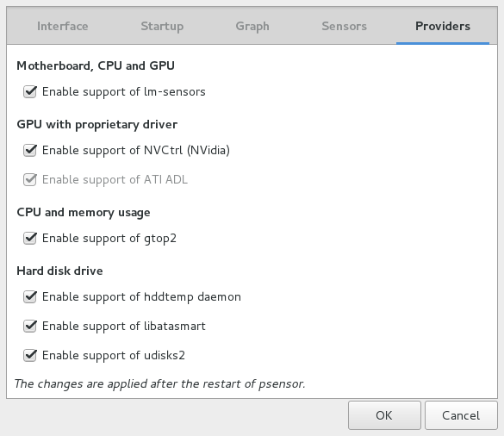This screenshot has width=504, height=436.
Task: Confirm changes with the OK button
Action: tap(384, 415)
